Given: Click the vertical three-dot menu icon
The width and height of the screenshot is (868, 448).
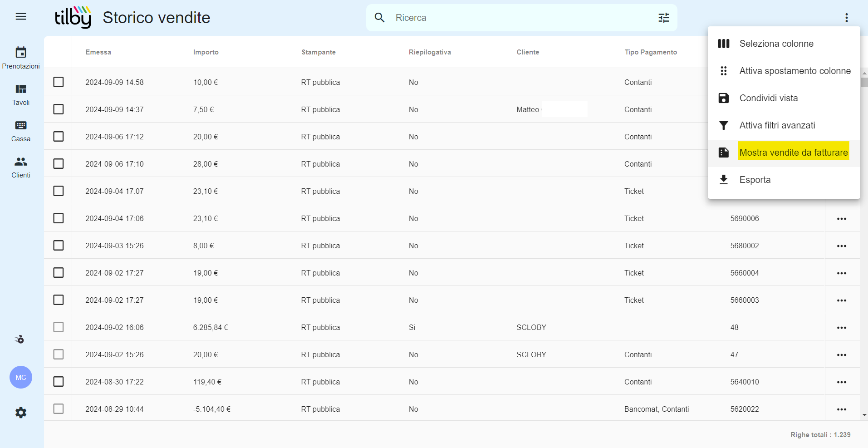Looking at the screenshot, I should pos(846,18).
